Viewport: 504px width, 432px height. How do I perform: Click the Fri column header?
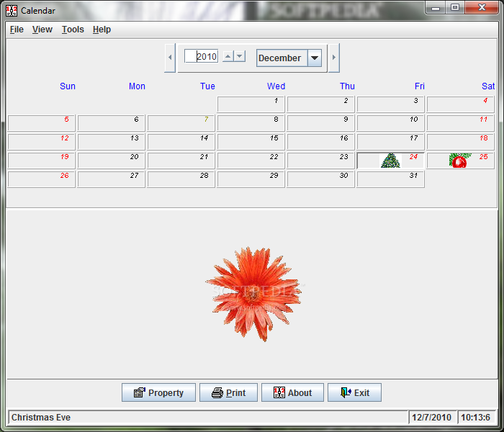pyautogui.click(x=420, y=86)
